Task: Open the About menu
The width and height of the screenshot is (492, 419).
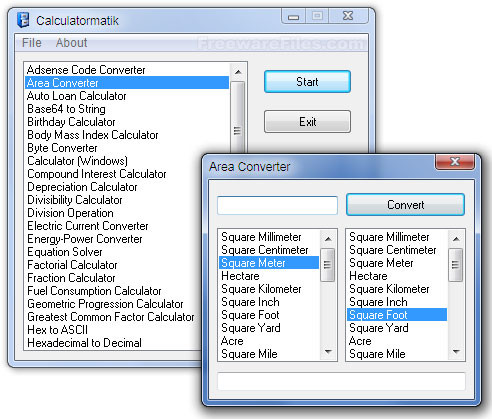Action: click(x=71, y=43)
